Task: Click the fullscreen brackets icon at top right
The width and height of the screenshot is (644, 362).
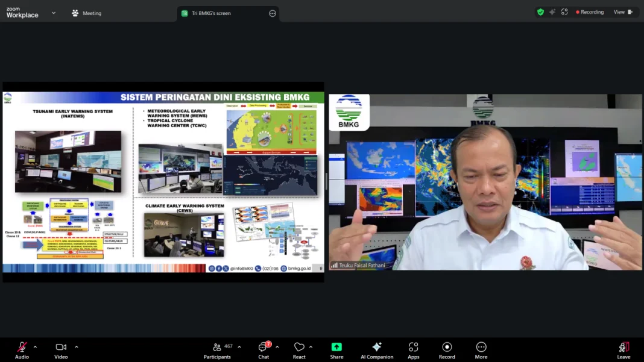Action: (x=564, y=12)
